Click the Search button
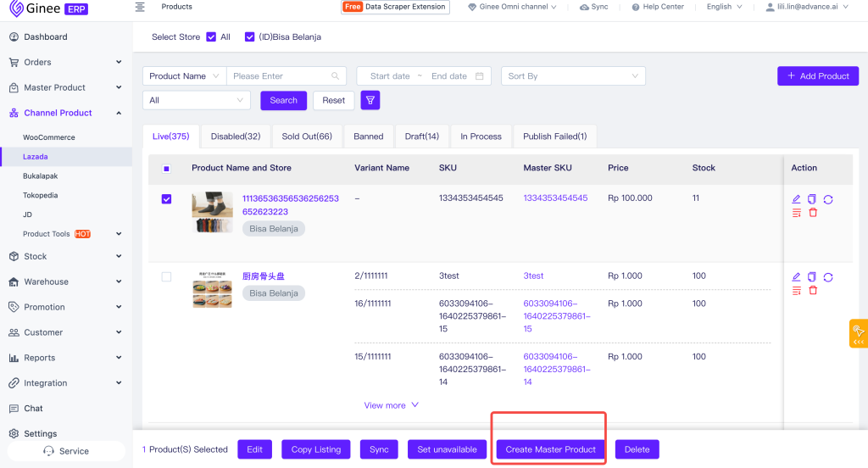 (283, 100)
